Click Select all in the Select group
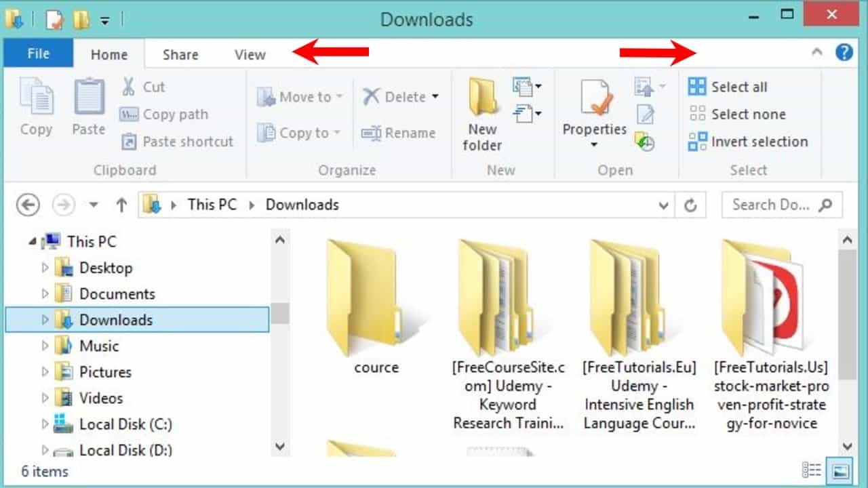 (728, 87)
